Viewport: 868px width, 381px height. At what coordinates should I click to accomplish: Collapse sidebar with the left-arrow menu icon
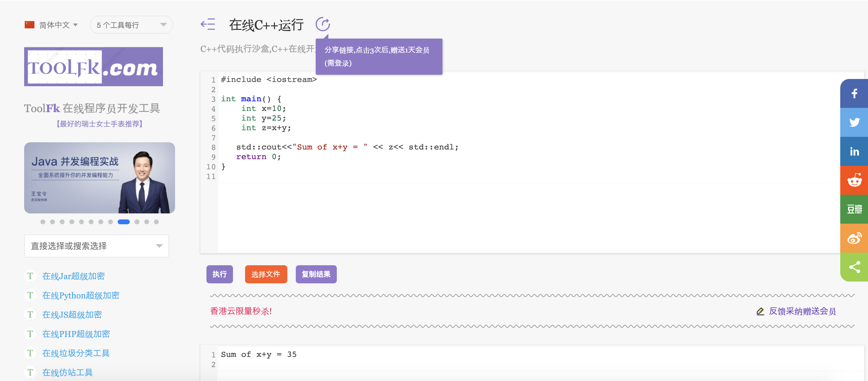pos(208,25)
